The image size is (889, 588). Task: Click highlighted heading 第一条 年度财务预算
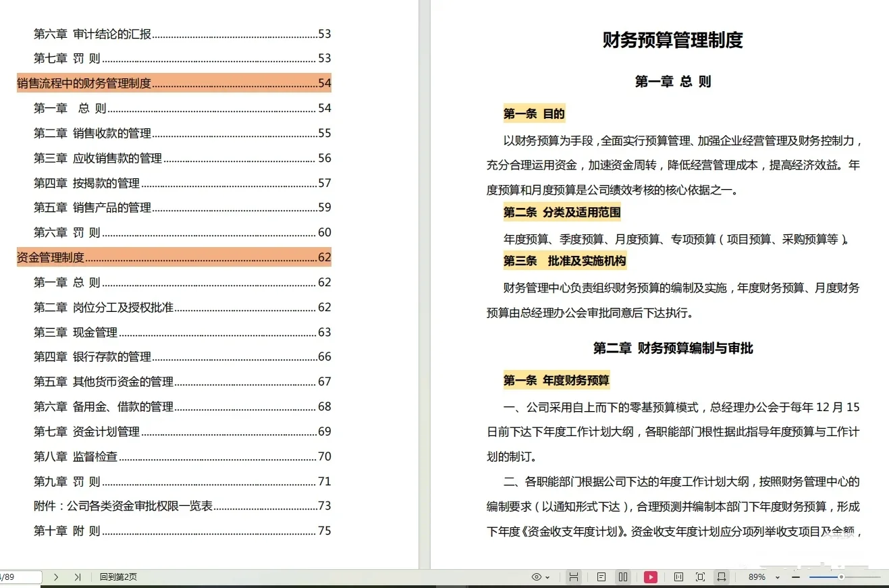click(x=556, y=381)
